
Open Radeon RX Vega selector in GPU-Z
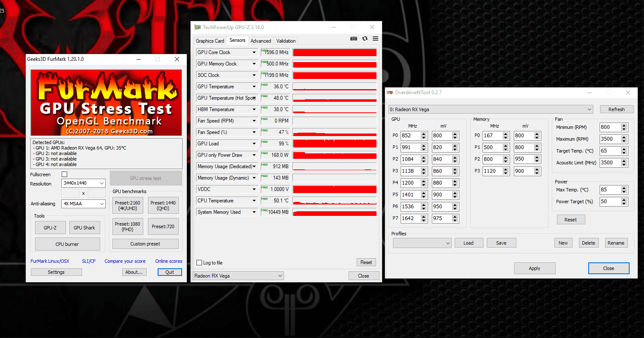[x=238, y=276]
